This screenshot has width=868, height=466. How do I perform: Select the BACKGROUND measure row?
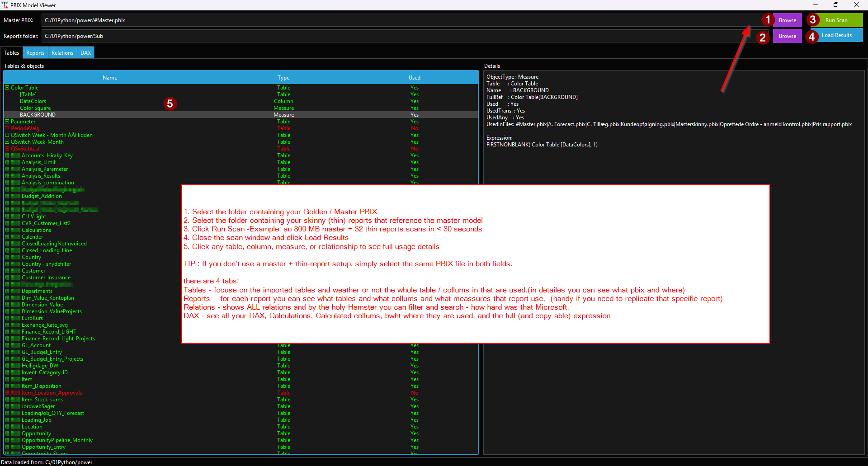pyautogui.click(x=241, y=115)
